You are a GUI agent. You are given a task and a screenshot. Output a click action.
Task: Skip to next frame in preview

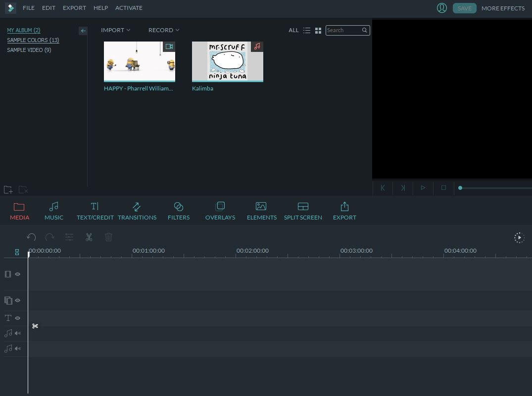click(x=403, y=188)
